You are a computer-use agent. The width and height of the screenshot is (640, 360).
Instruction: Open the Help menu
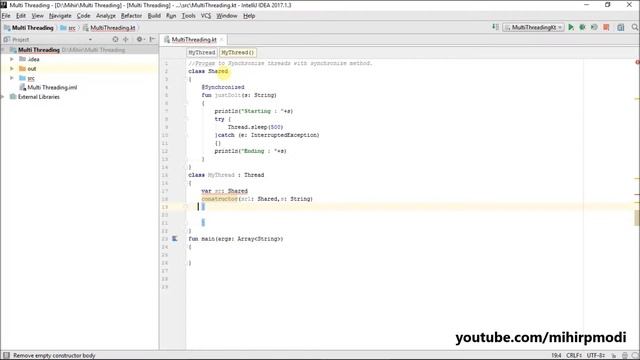tap(249, 16)
